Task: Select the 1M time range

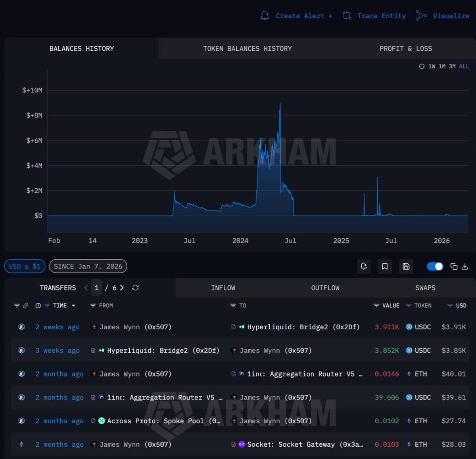Action: tap(442, 66)
